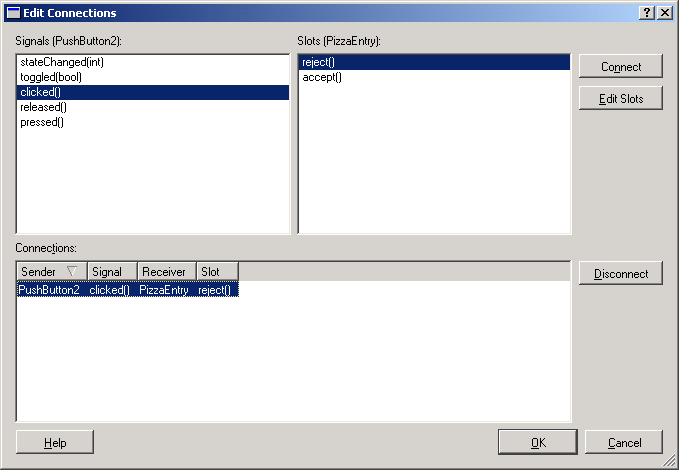Close the Edit Connections dialog

pos(665,12)
